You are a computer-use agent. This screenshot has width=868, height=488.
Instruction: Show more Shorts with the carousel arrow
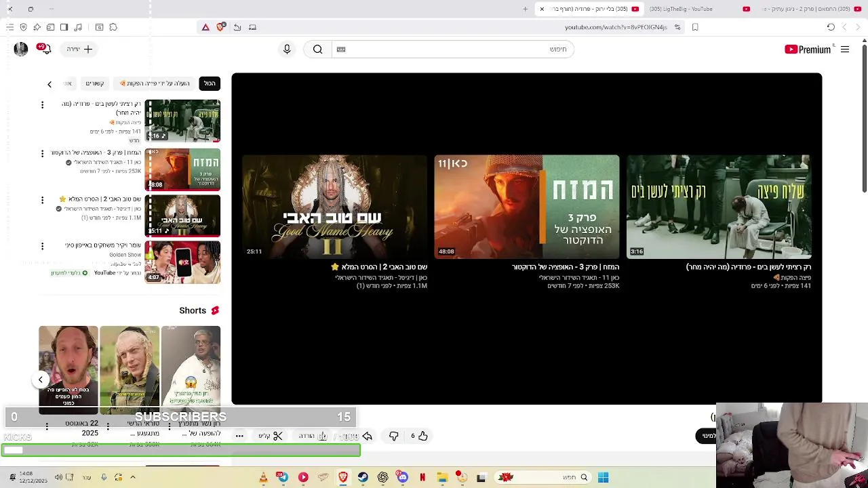click(x=41, y=380)
